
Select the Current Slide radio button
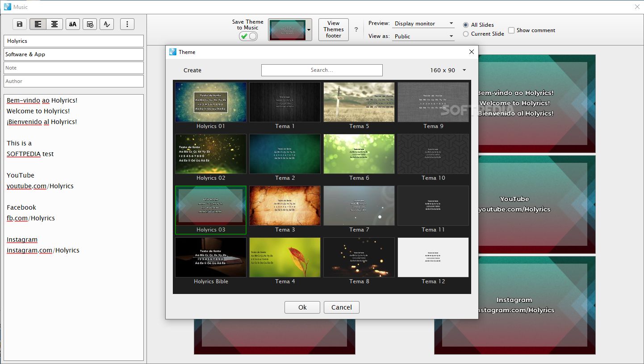(x=466, y=34)
